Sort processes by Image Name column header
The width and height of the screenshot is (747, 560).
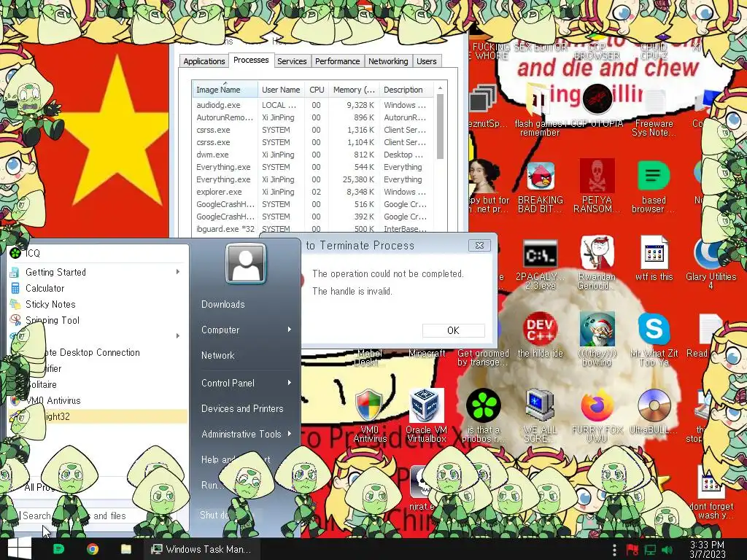225,90
